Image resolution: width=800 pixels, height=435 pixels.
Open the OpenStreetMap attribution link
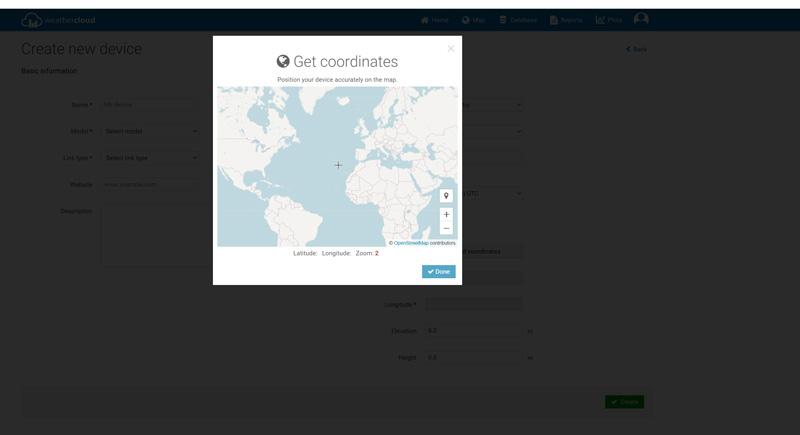pyautogui.click(x=411, y=243)
